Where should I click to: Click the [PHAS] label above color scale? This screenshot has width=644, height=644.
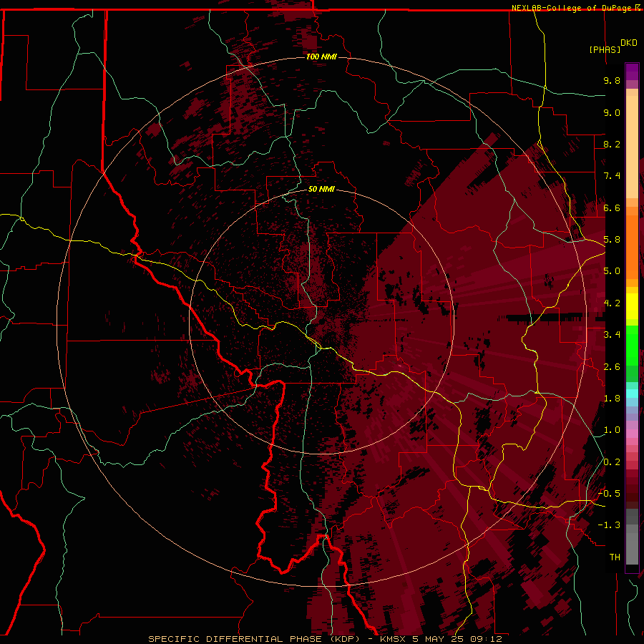tap(605, 49)
